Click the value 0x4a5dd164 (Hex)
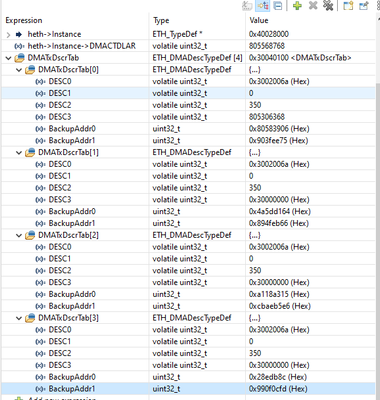The width and height of the screenshot is (380, 400). [280, 212]
